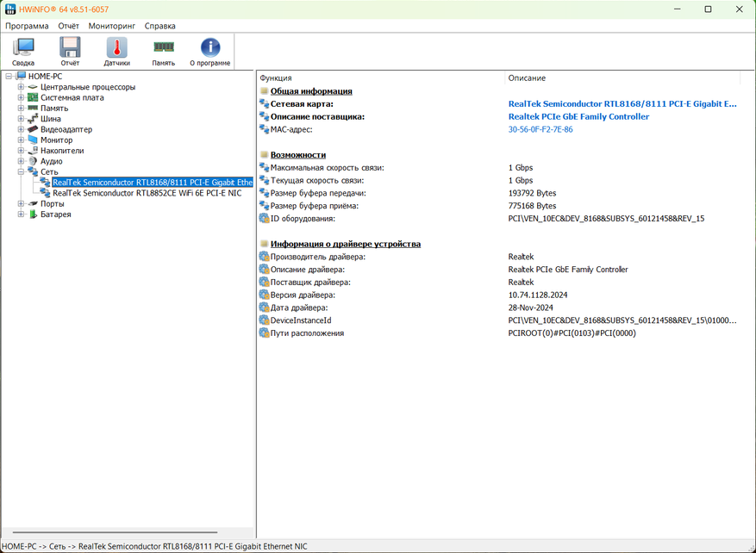Click the Батарея battery icon
756x553 pixels.
[x=33, y=214]
